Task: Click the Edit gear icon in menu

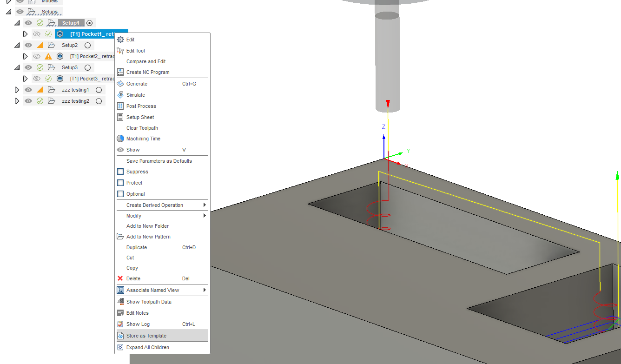Action: click(x=121, y=40)
